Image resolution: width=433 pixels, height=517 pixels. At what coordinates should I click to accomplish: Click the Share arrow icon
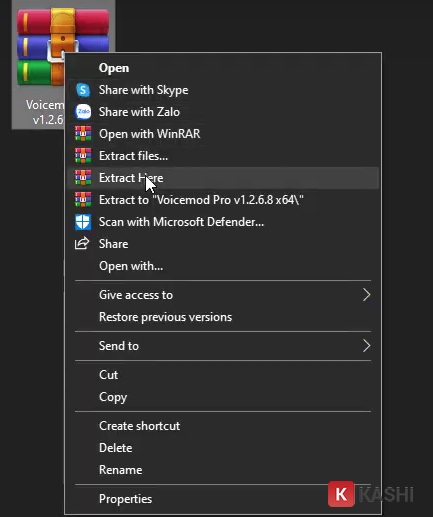[82, 243]
